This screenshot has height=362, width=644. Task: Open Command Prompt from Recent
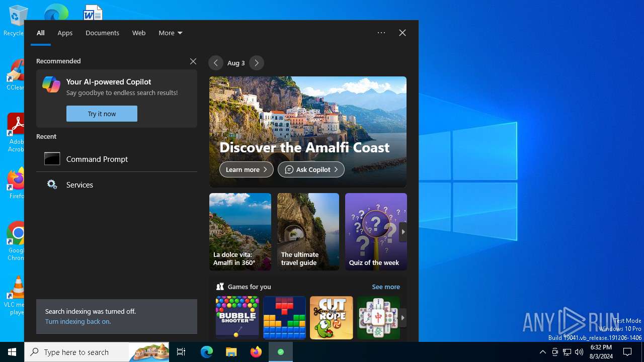(117, 159)
